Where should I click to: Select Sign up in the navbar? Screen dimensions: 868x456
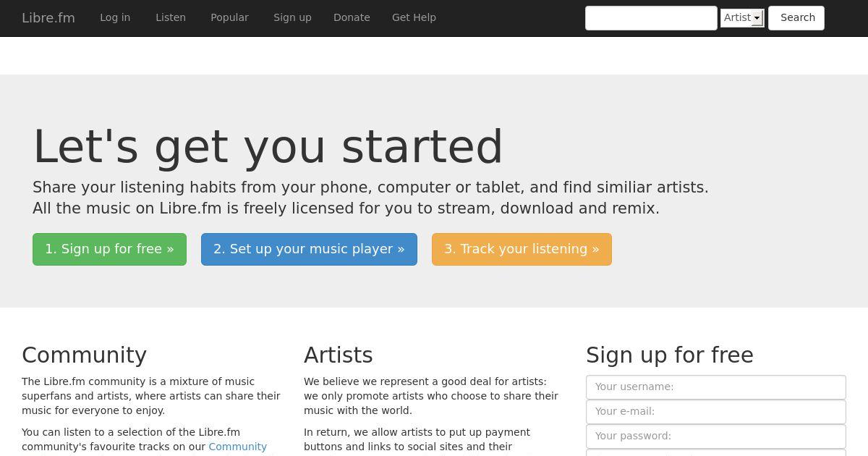tap(292, 17)
